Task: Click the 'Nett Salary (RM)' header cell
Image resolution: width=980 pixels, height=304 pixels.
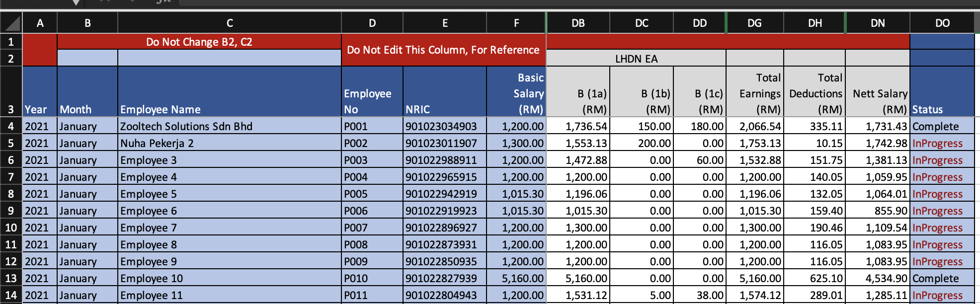Action: pos(878,92)
